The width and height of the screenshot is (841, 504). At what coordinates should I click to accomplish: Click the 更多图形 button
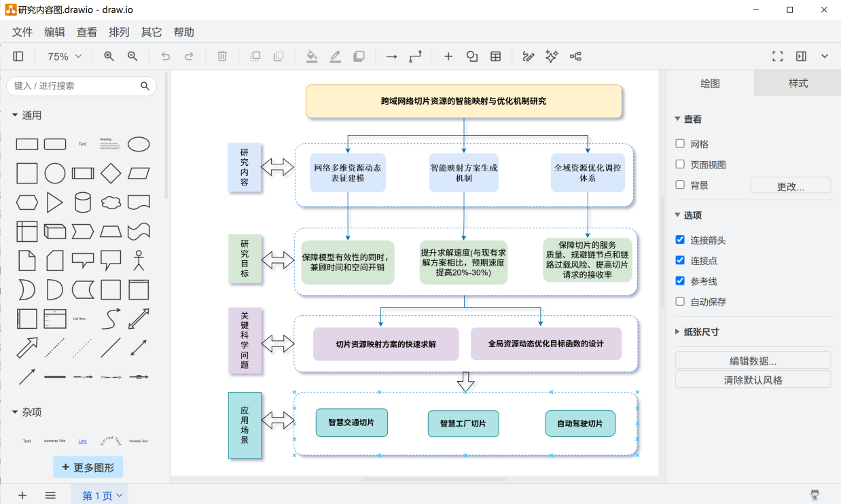click(x=88, y=467)
